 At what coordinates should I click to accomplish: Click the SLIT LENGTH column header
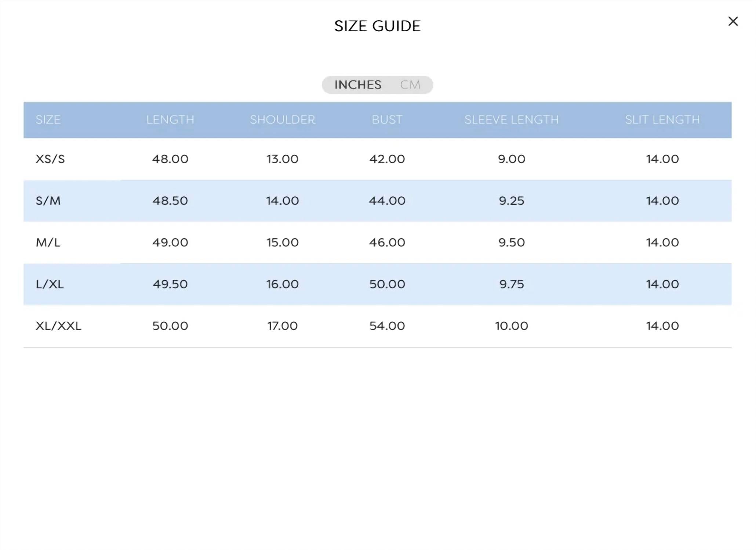(662, 120)
